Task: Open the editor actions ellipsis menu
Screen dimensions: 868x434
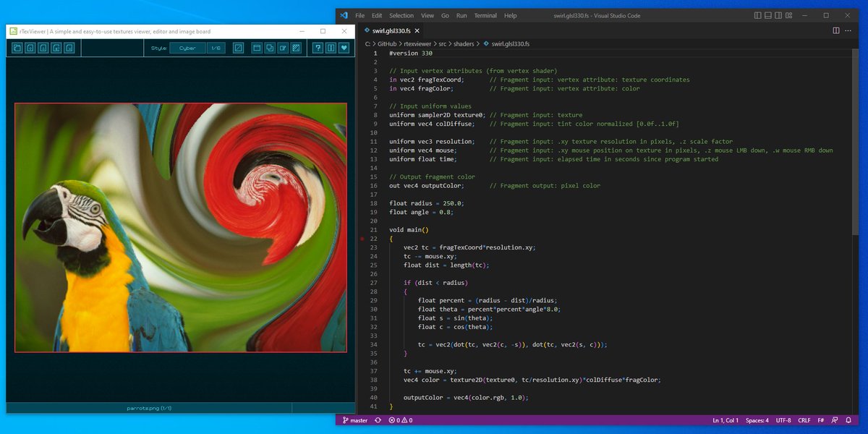Action: point(848,31)
